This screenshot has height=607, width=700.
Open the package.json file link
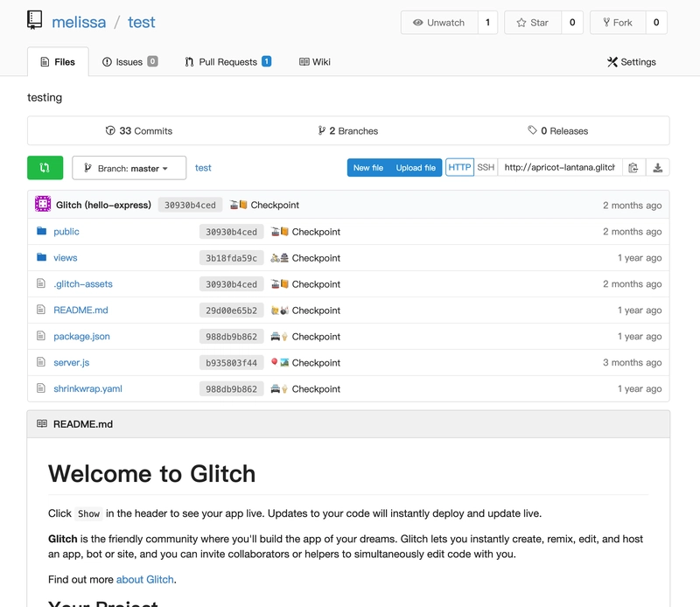click(x=81, y=337)
